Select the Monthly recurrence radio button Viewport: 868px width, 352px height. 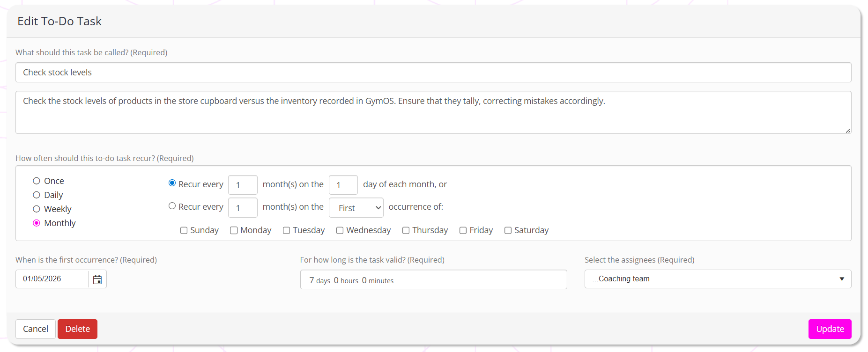tap(37, 223)
